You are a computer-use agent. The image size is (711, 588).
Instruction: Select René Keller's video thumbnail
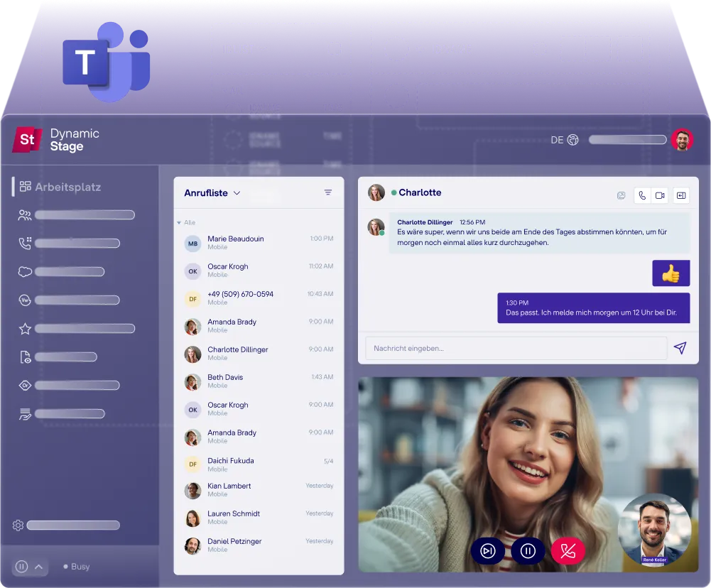[654, 529]
